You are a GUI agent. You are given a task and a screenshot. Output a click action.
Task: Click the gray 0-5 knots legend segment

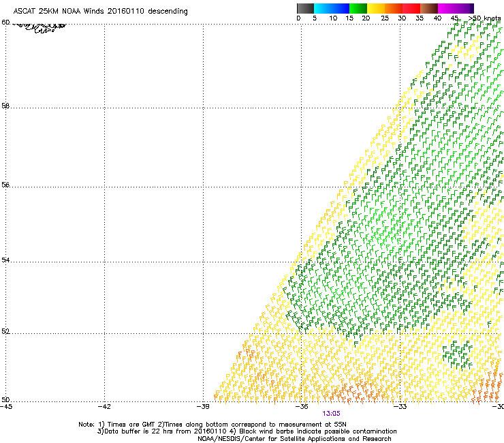pos(305,8)
